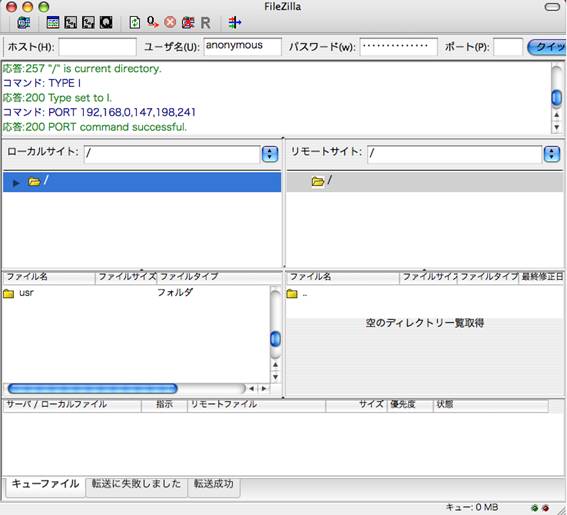Focus the host input field
Viewport: 567px width, 515px height.
click(98, 47)
